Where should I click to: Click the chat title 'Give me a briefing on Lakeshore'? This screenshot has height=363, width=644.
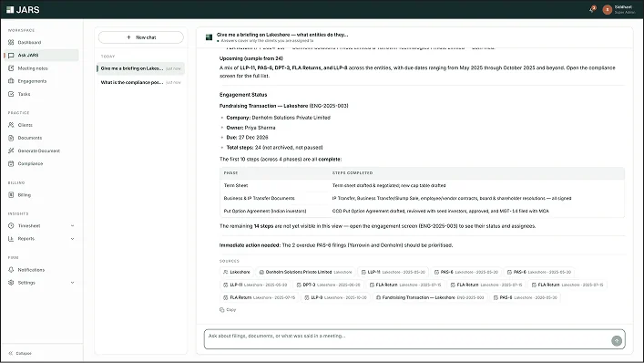click(282, 35)
